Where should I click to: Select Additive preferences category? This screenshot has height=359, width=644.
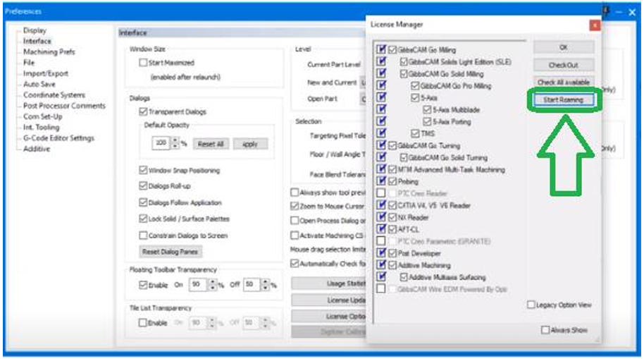click(x=37, y=149)
